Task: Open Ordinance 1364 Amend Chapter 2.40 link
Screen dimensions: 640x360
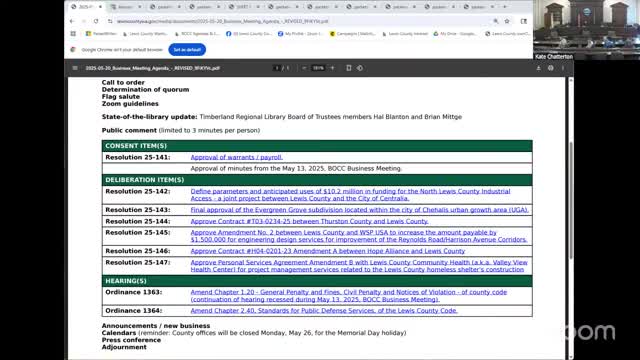Action: pos(324,311)
